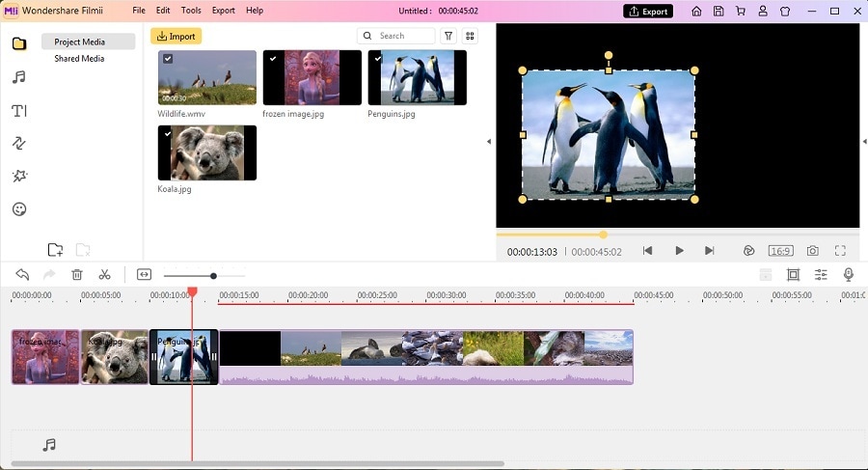
Task: Click the filter icon next to Search
Action: pyautogui.click(x=448, y=36)
